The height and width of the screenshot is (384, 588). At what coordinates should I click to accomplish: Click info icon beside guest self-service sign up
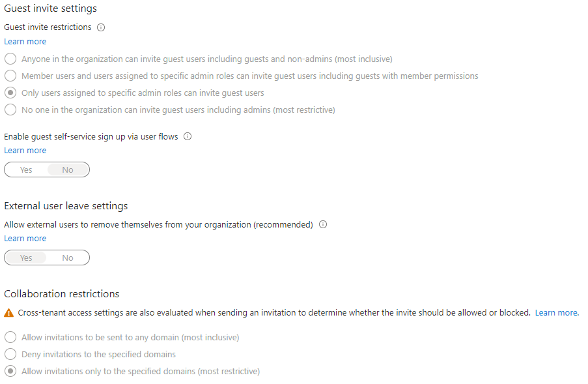coord(188,136)
